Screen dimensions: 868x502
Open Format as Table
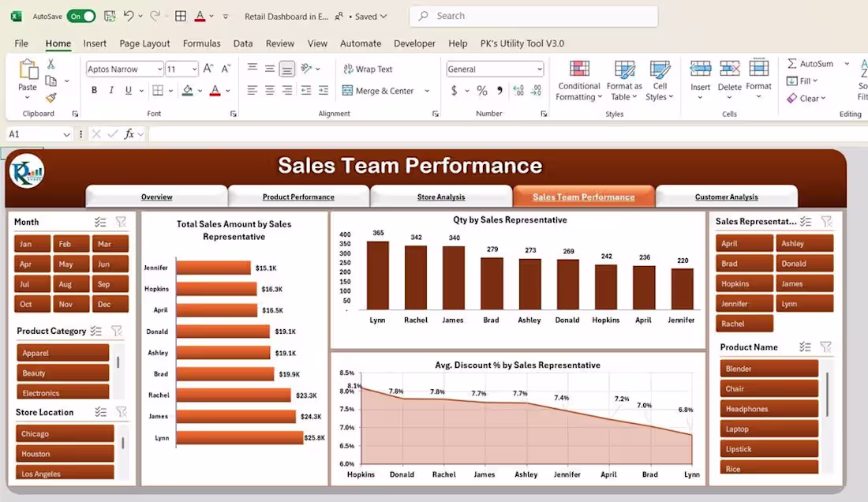point(623,69)
